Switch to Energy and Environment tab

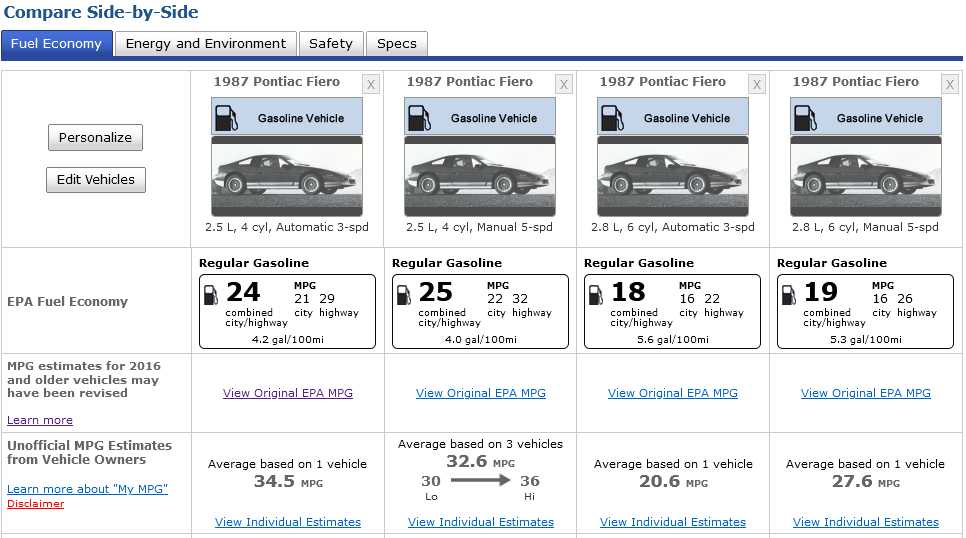pyautogui.click(x=206, y=44)
